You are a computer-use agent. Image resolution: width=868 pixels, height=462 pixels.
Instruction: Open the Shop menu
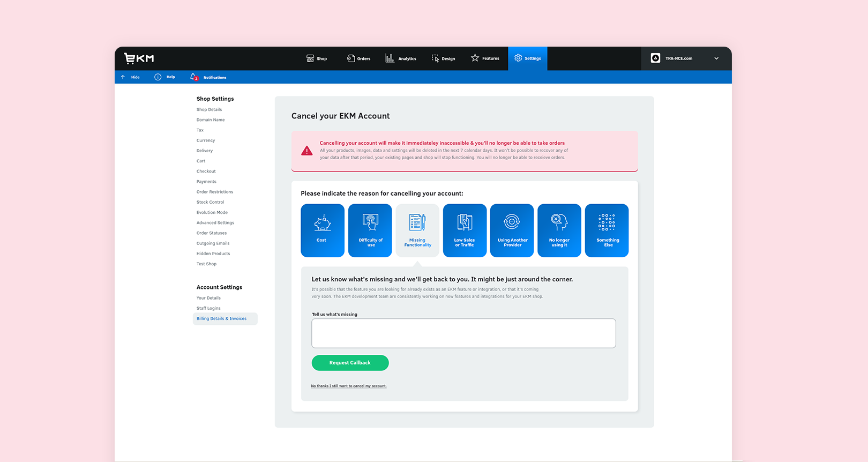pos(317,58)
